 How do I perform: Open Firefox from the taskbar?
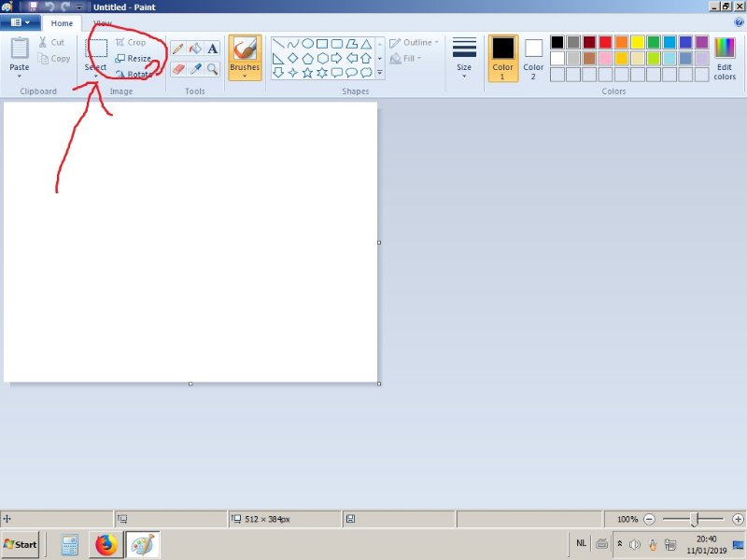(x=106, y=545)
